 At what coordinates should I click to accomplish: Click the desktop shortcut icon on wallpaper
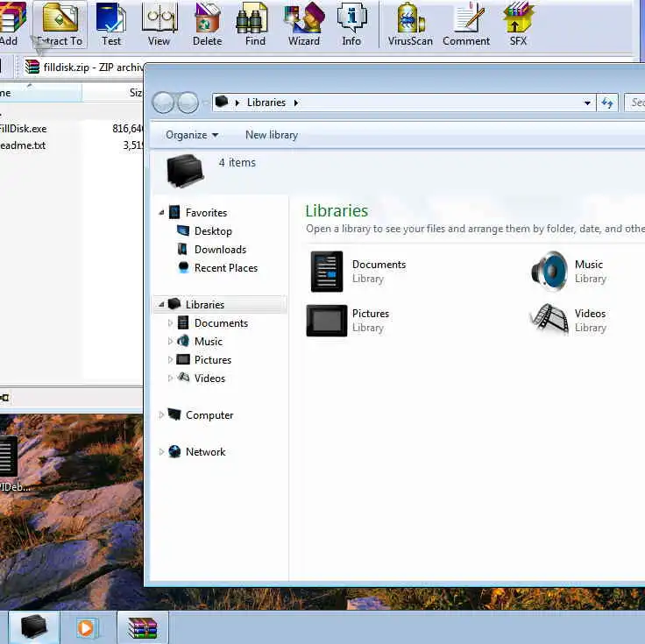[x=10, y=456]
